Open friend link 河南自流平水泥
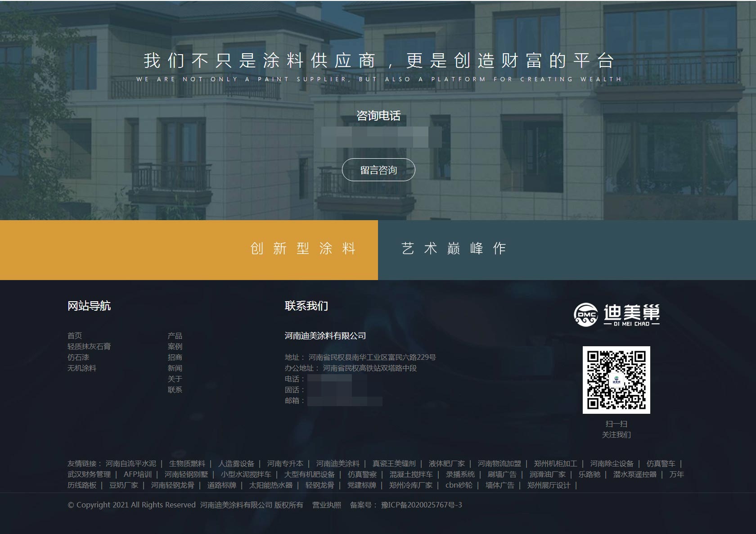The image size is (756, 534). 131,463
